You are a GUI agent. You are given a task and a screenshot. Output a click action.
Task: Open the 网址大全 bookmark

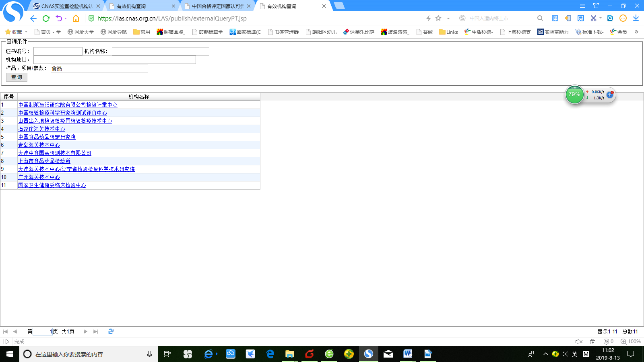coord(80,32)
